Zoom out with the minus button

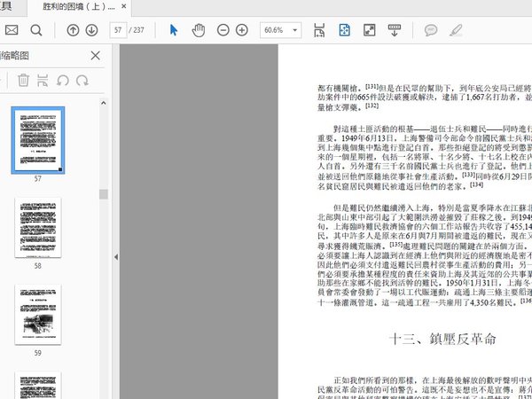pyautogui.click(x=222, y=30)
